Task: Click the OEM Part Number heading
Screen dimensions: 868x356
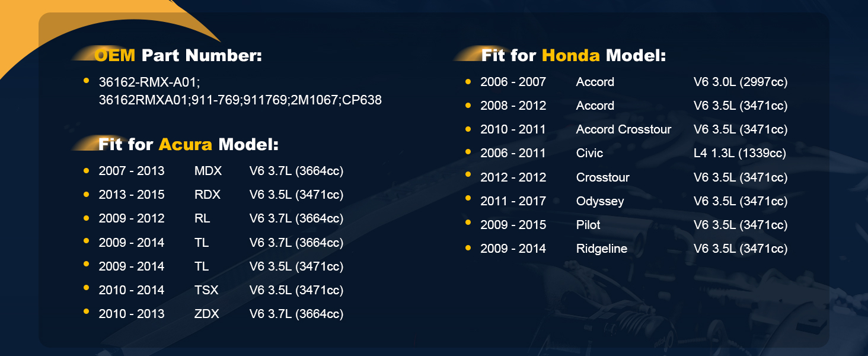Action: point(178,56)
